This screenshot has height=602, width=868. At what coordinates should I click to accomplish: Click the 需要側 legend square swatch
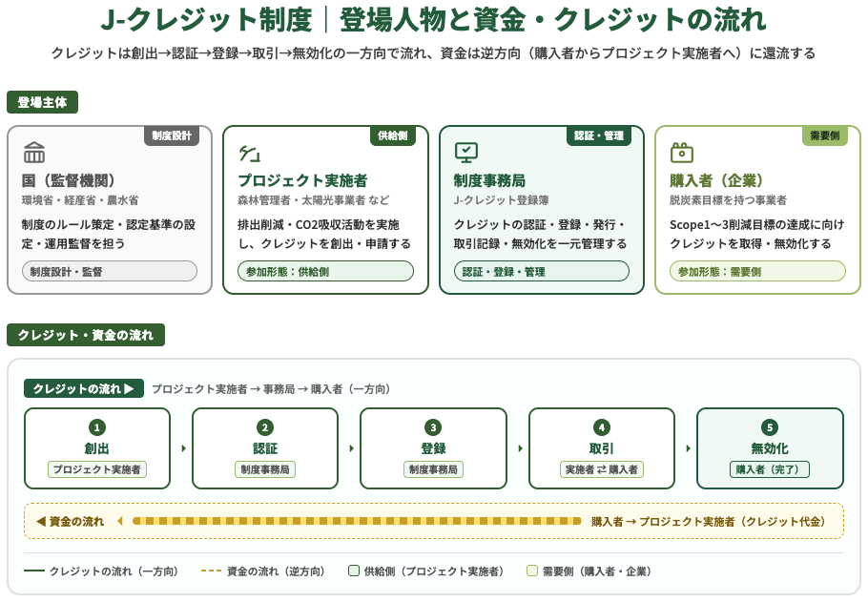point(532,571)
